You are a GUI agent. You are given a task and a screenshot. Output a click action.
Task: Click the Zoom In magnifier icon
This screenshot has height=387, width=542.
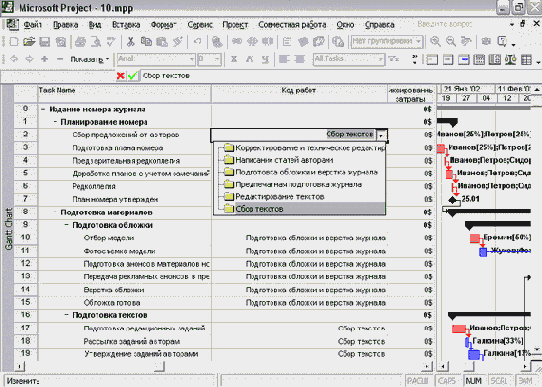click(x=436, y=41)
